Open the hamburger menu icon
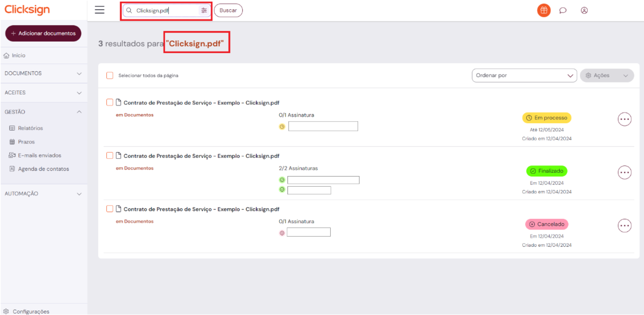644x315 pixels. [x=100, y=10]
